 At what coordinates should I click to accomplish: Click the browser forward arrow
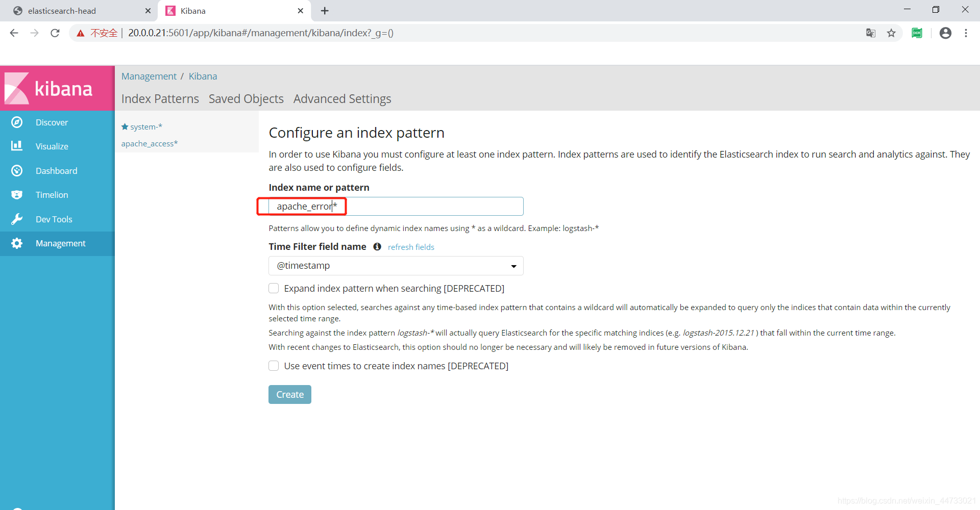34,33
